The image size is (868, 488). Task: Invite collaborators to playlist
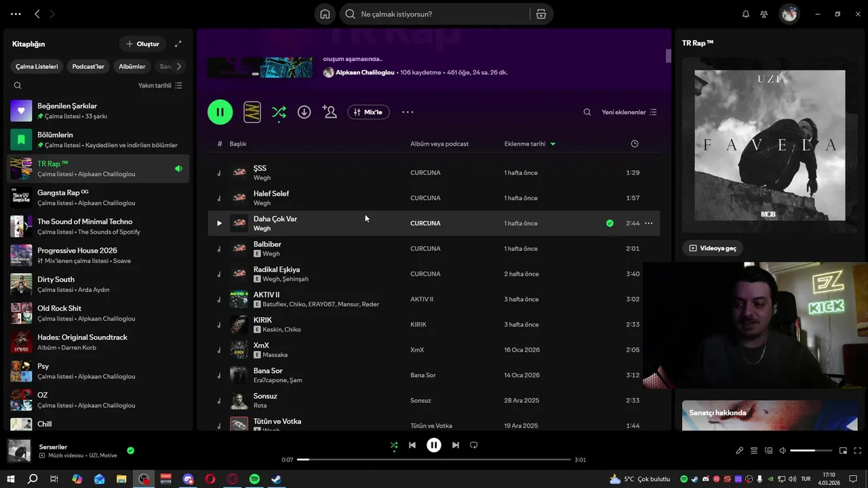[330, 113]
